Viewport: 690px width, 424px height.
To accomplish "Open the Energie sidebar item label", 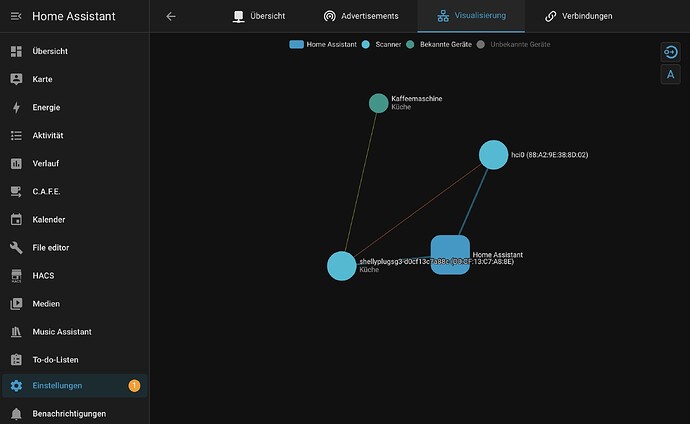I will pyautogui.click(x=46, y=107).
